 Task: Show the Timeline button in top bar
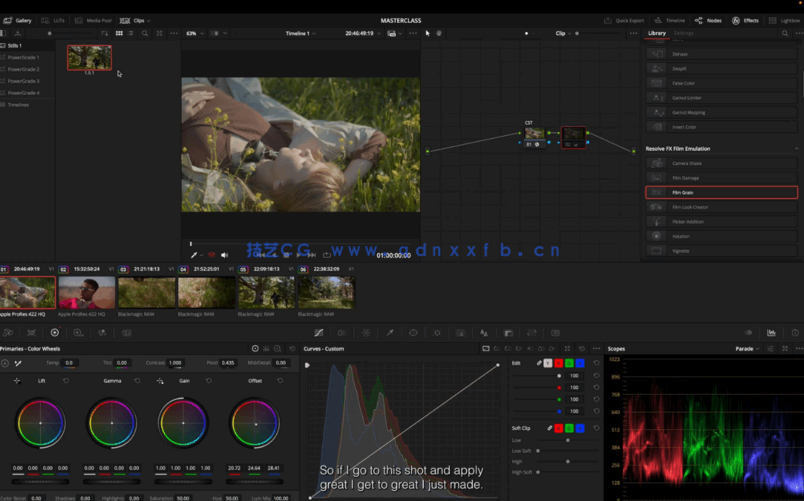670,21
